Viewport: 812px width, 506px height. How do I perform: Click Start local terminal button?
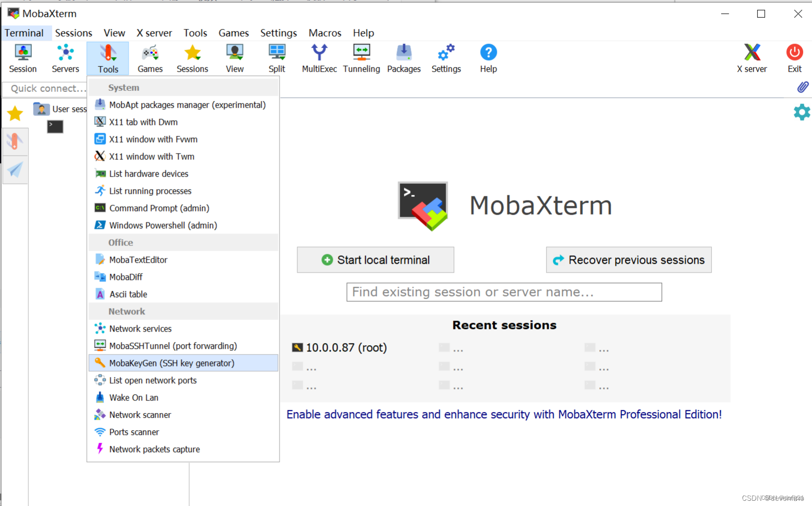point(375,260)
